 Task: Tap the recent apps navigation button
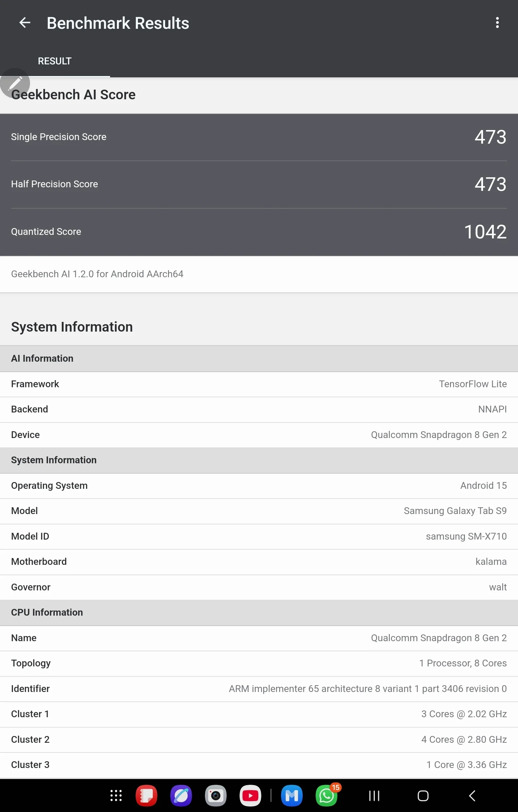click(374, 796)
